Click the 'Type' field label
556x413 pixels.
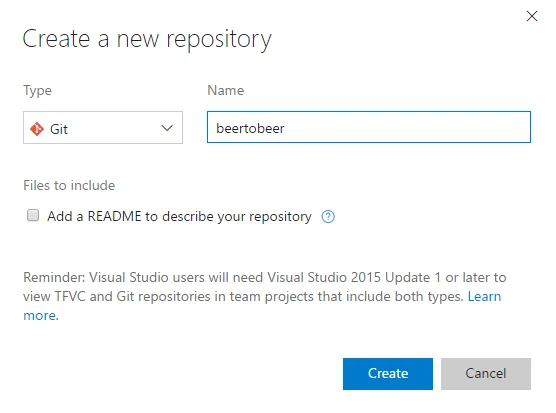(38, 91)
